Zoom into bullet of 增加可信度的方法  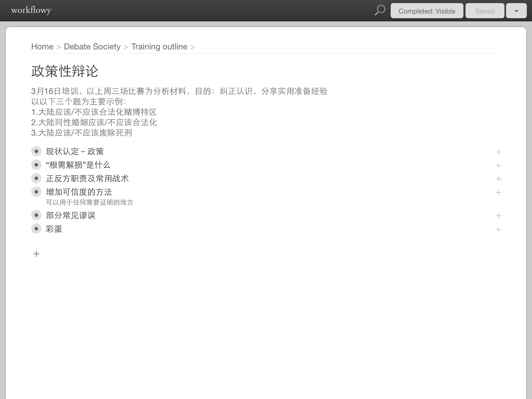coord(36,192)
